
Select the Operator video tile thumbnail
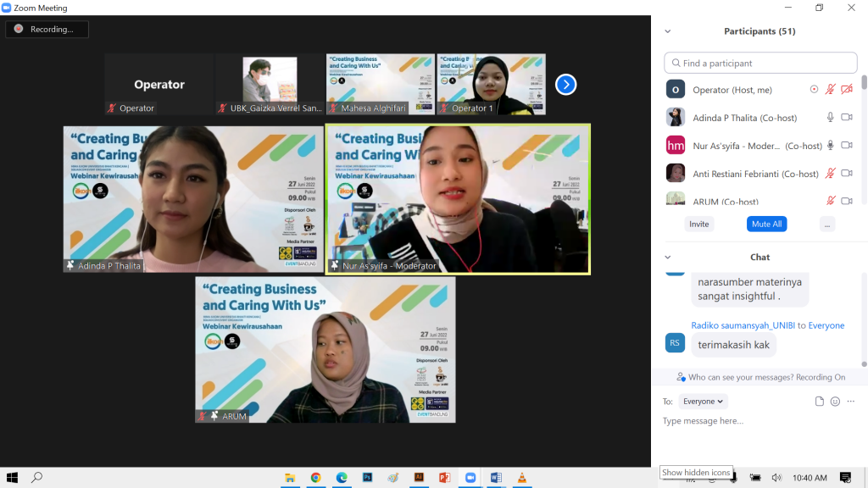pos(159,84)
